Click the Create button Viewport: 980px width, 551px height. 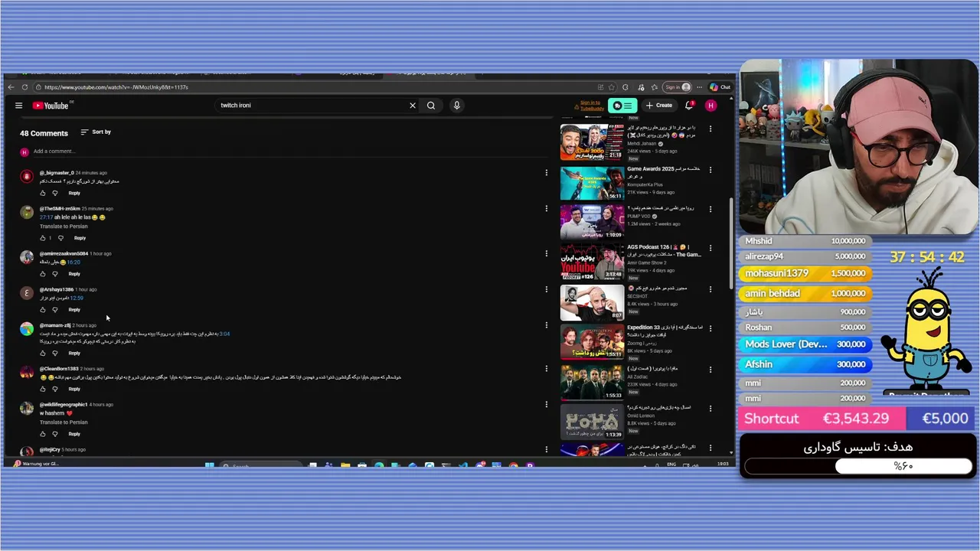658,106
